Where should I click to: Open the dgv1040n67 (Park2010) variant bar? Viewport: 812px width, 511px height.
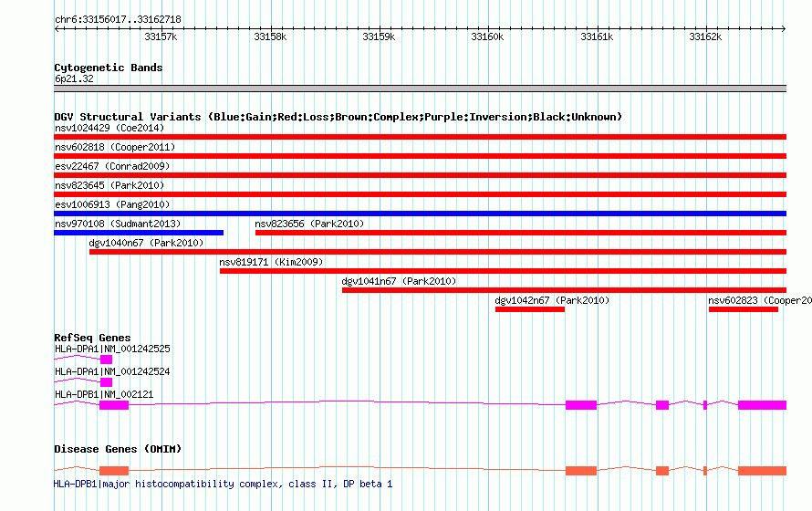[438, 252]
